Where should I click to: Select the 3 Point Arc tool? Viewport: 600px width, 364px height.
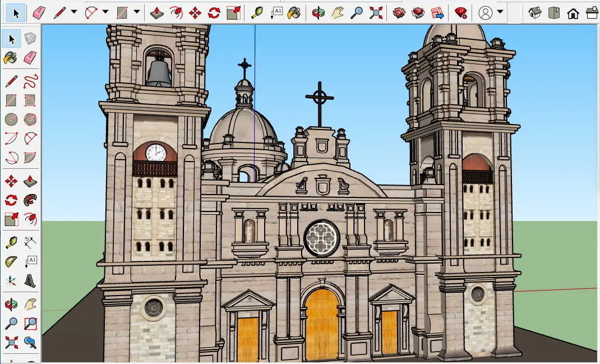(x=11, y=157)
